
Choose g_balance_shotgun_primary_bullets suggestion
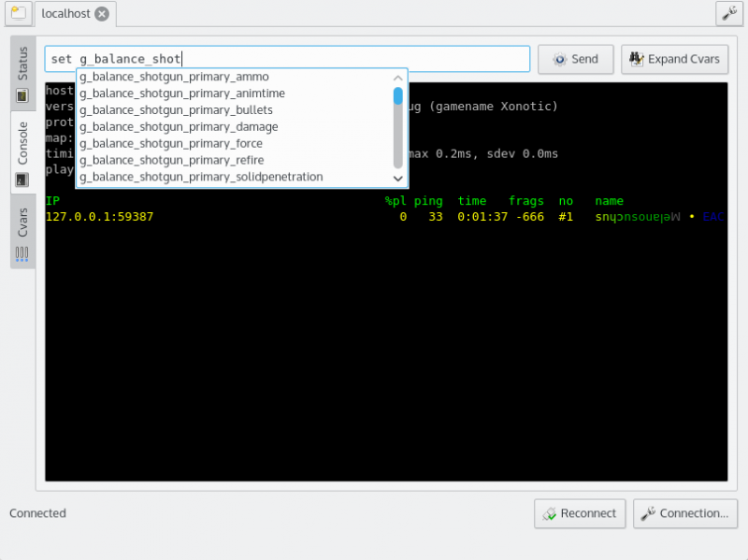(x=234, y=110)
